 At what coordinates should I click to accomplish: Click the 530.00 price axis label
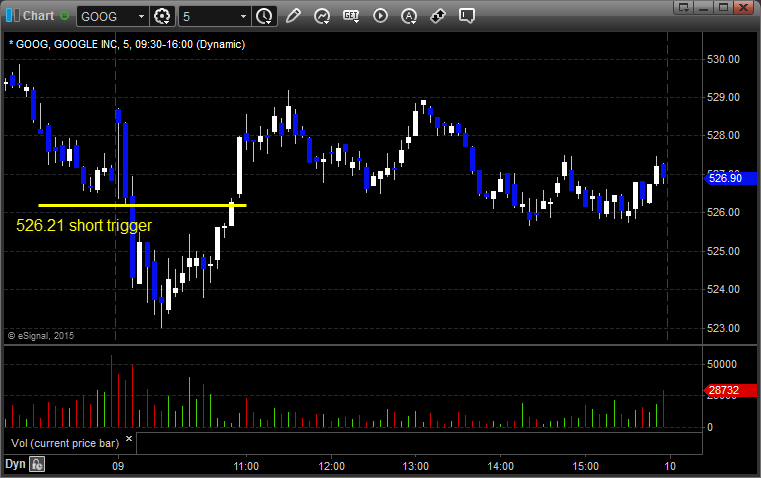[x=723, y=59]
